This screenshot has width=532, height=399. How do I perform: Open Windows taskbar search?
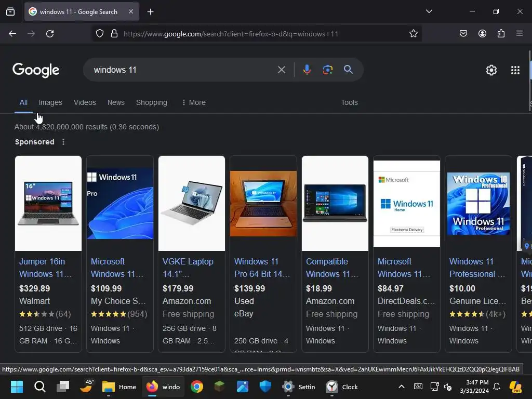[39, 387]
